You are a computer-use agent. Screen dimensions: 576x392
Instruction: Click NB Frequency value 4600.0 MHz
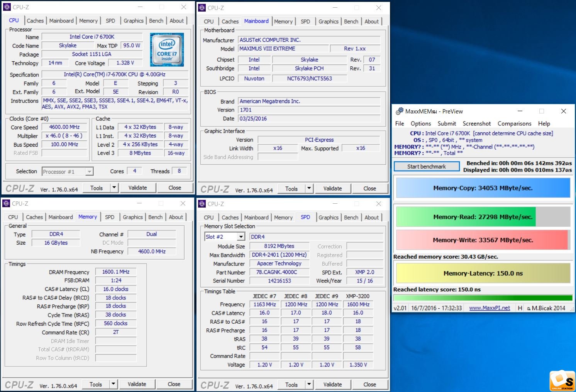[152, 251]
